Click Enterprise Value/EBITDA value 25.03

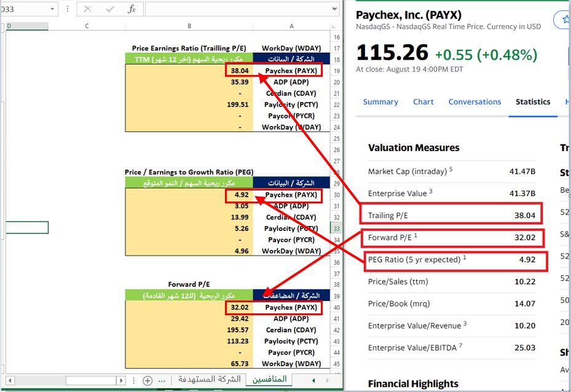tap(525, 348)
